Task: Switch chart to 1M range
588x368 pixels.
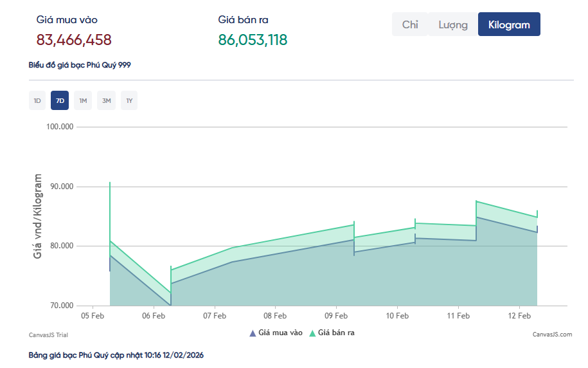Action: pos(83,101)
